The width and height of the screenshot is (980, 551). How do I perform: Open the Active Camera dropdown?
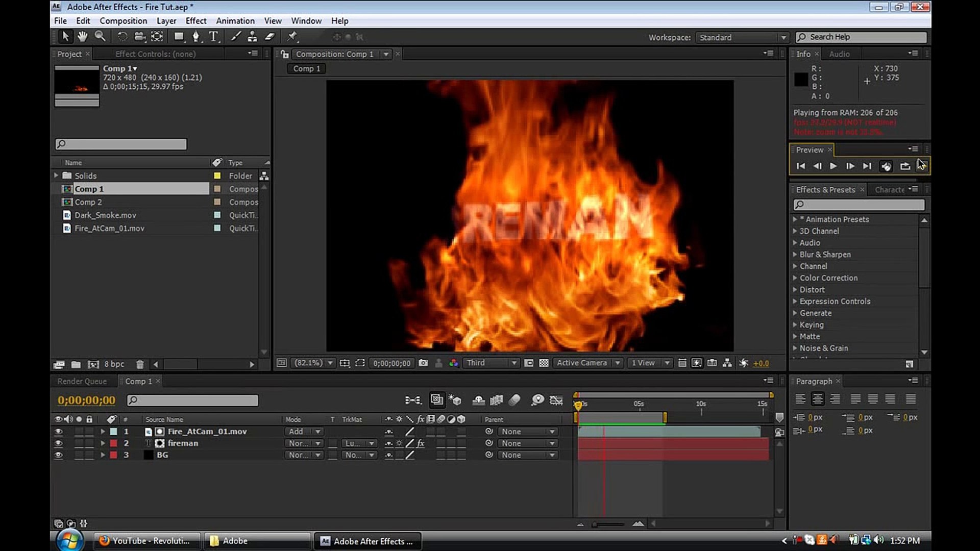click(x=588, y=363)
